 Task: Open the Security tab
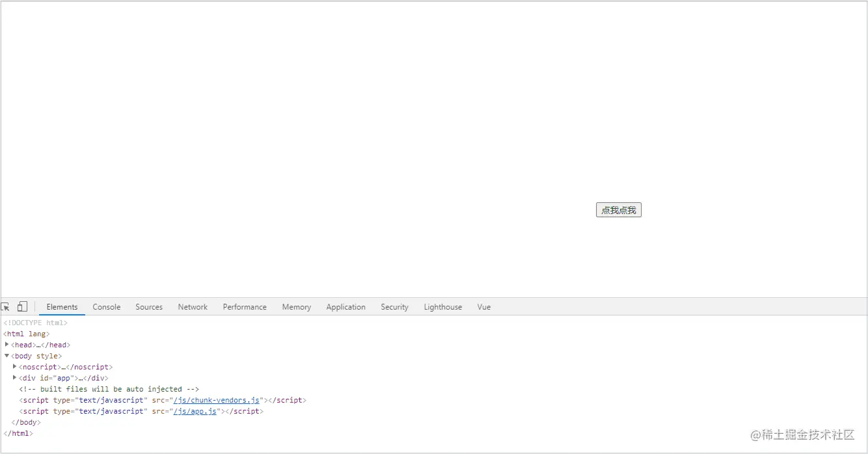(395, 307)
